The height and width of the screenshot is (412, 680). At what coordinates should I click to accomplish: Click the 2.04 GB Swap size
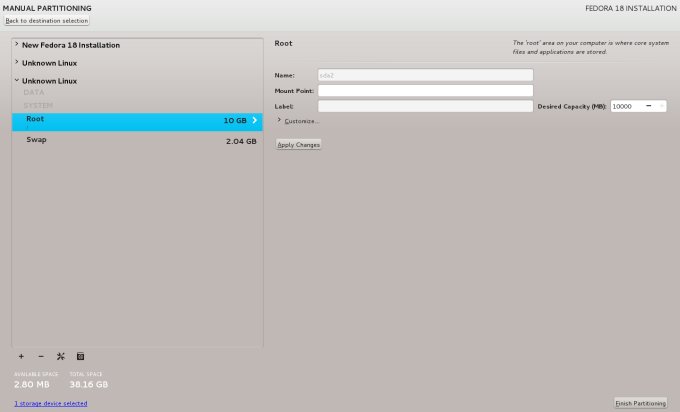(241, 141)
